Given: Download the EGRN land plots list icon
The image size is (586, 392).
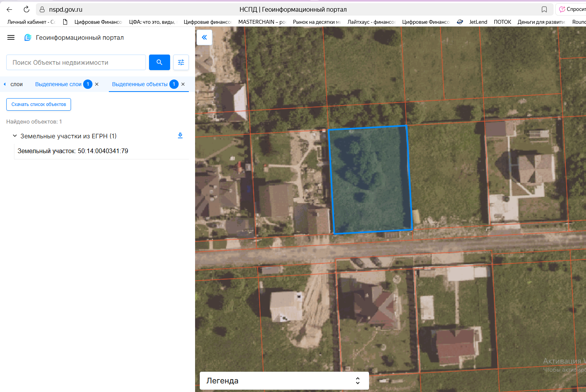Looking at the screenshot, I should tap(180, 136).
